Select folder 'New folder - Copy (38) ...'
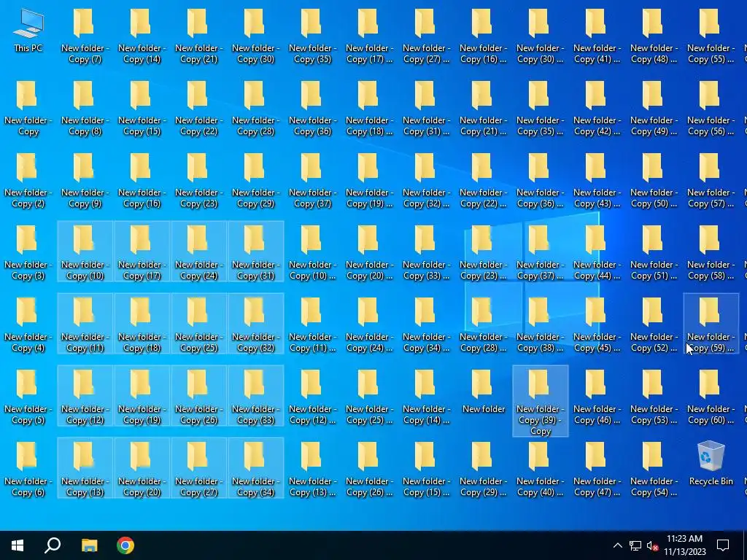 (x=540, y=325)
